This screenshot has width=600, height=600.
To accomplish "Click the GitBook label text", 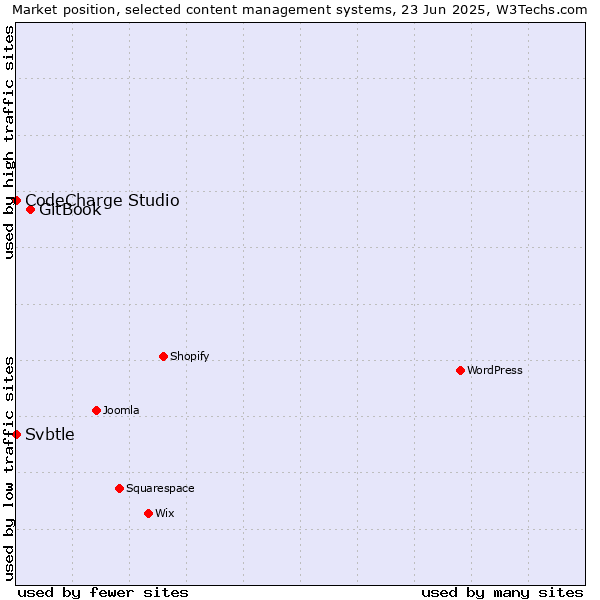I will coord(70,210).
